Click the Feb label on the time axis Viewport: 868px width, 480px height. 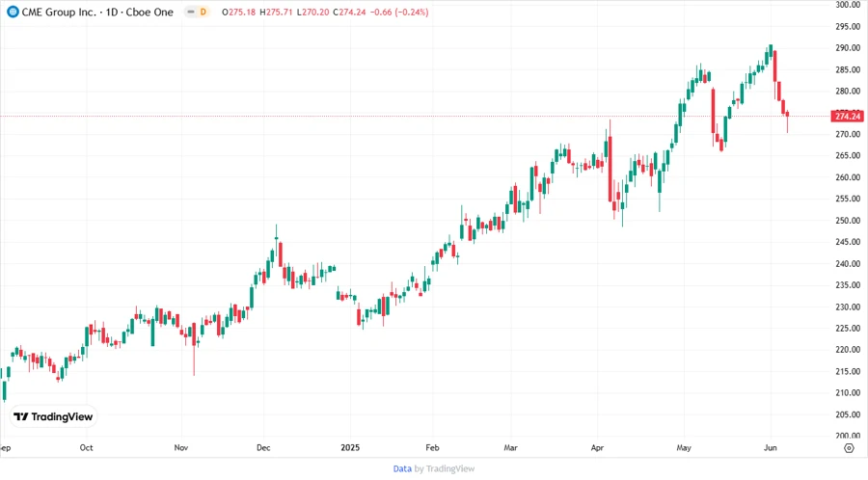click(432, 447)
